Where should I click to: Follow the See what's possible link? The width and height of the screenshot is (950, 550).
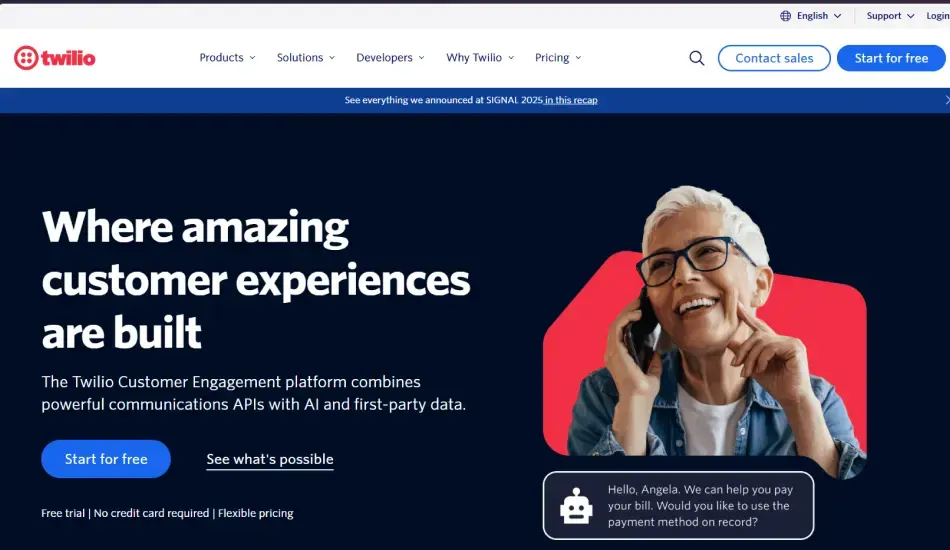point(270,459)
